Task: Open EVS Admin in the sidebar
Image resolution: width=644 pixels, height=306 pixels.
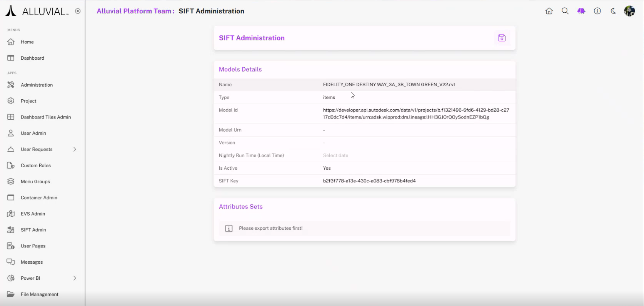Action: coord(33,214)
